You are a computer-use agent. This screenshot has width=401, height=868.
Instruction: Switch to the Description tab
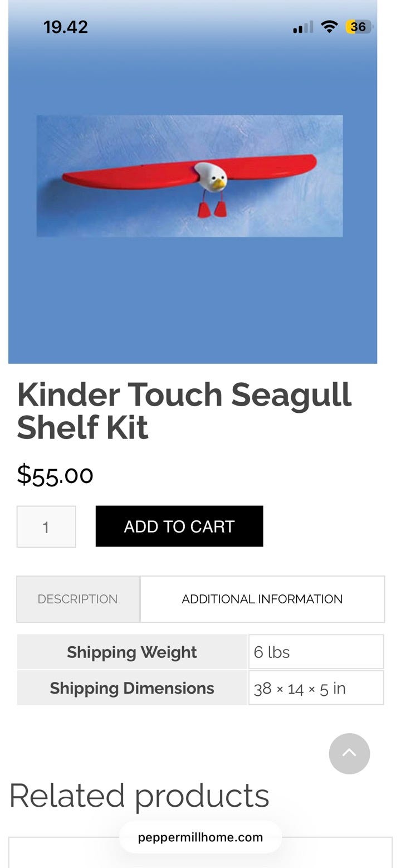tap(77, 599)
